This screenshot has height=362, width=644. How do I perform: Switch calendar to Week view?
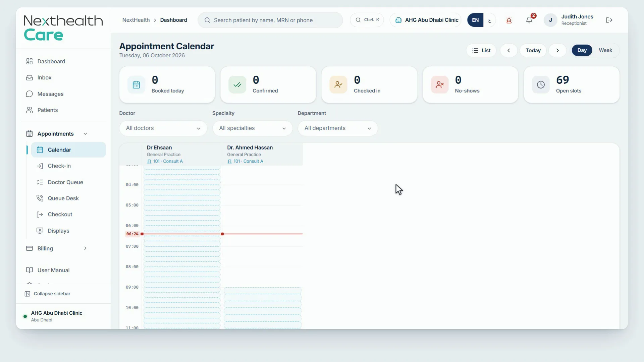[x=605, y=50]
